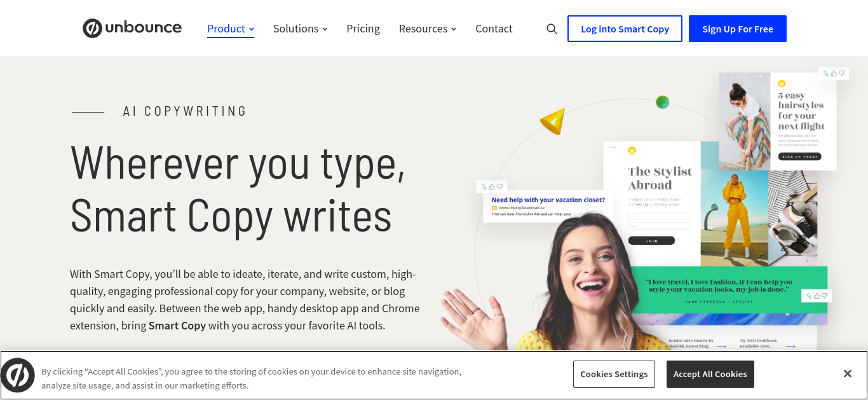Click the yellow cone decoration shape
The width and height of the screenshot is (868, 400).
(x=553, y=121)
